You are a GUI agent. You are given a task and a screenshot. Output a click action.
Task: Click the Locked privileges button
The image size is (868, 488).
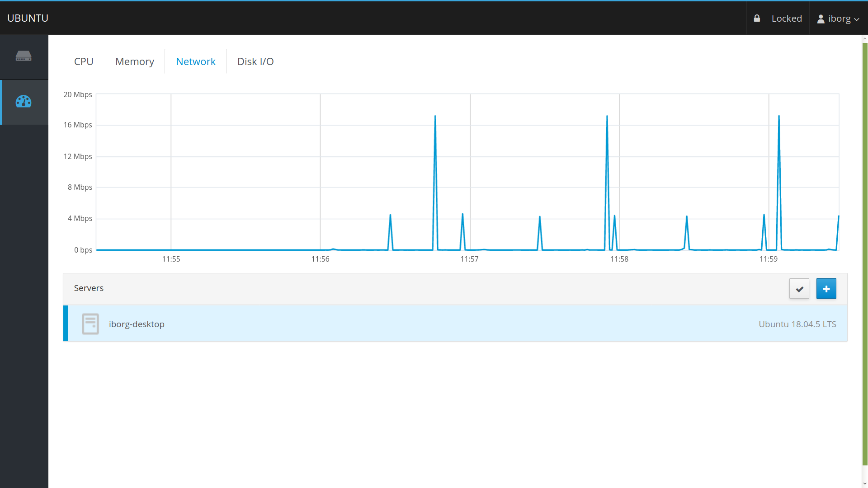786,19
